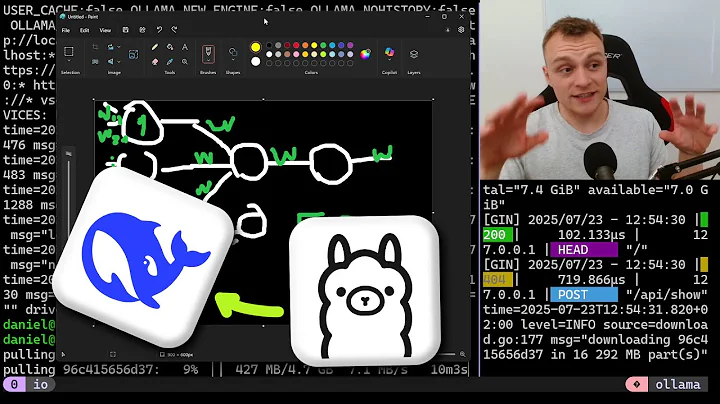Click the "ollama" tmux status label
Viewport: 720px width, 404px height.
click(677, 384)
